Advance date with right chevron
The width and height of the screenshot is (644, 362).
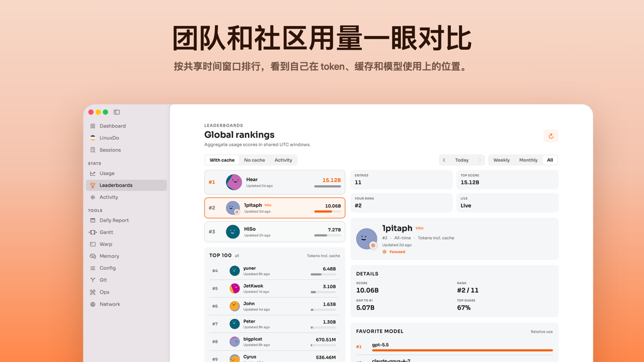tap(479, 160)
